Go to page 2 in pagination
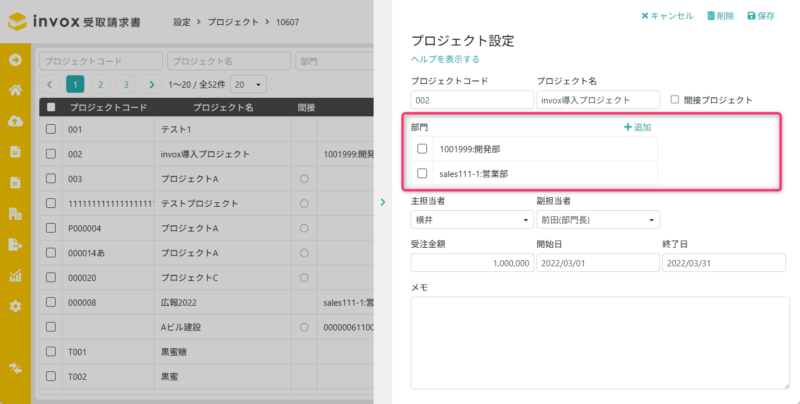This screenshot has height=404, width=800. click(101, 85)
